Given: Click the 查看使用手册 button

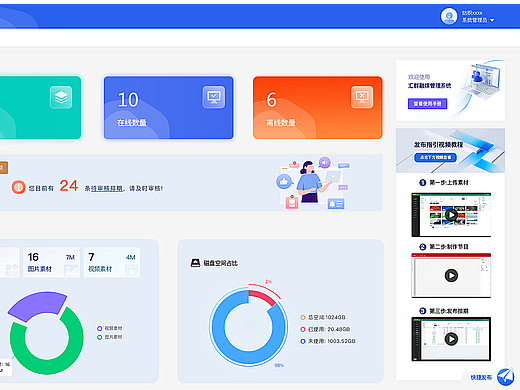Looking at the screenshot, I should tap(428, 104).
